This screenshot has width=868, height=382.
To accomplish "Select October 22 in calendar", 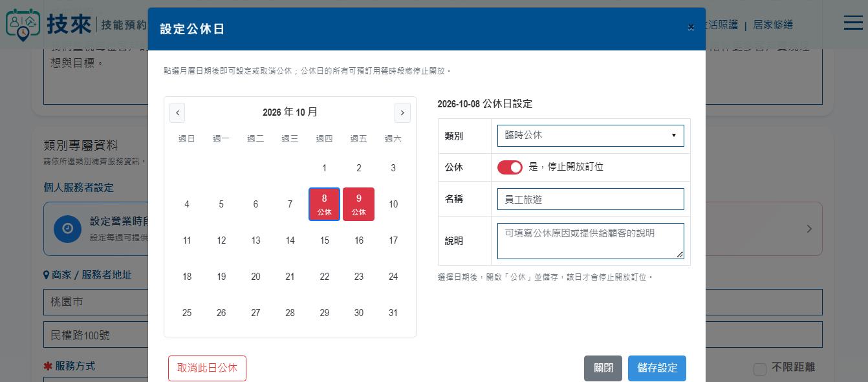I will 325,277.
